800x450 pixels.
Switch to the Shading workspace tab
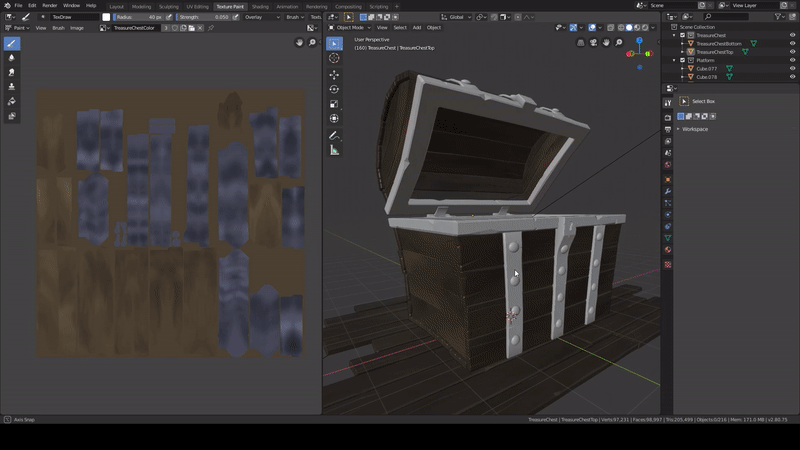pyautogui.click(x=260, y=6)
